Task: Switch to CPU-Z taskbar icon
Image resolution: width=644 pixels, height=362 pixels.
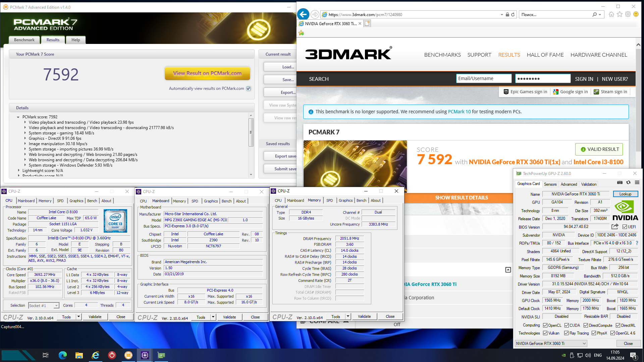Action: click(x=145, y=355)
